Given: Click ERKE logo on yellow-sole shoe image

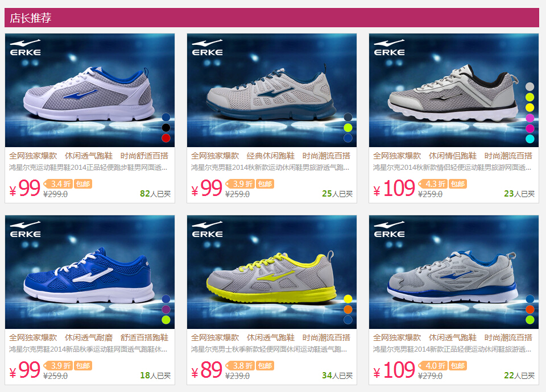Looking at the screenshot, I should point(207,230).
